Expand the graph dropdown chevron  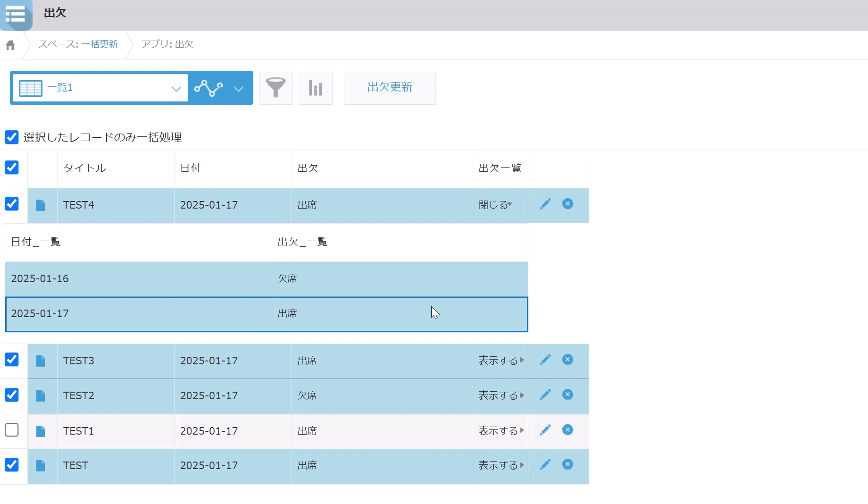239,89
